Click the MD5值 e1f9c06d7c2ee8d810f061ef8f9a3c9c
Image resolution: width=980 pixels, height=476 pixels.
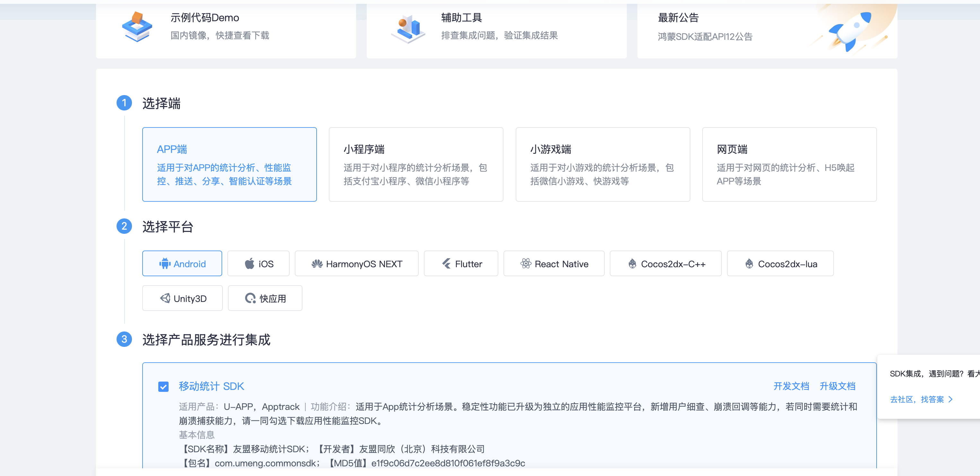point(425,463)
